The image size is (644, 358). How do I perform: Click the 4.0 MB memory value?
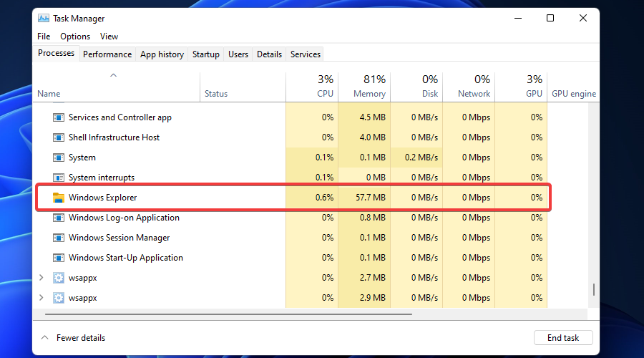tap(373, 137)
